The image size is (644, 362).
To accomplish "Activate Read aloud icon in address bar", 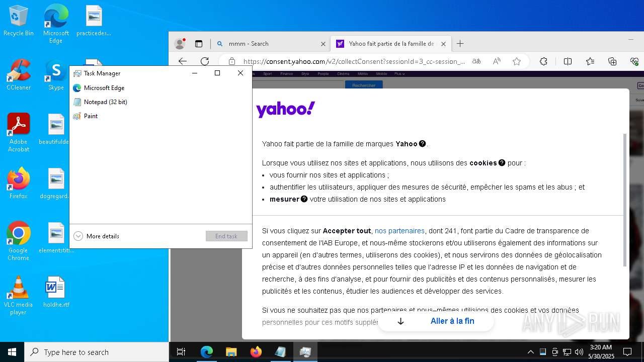I will [497, 61].
